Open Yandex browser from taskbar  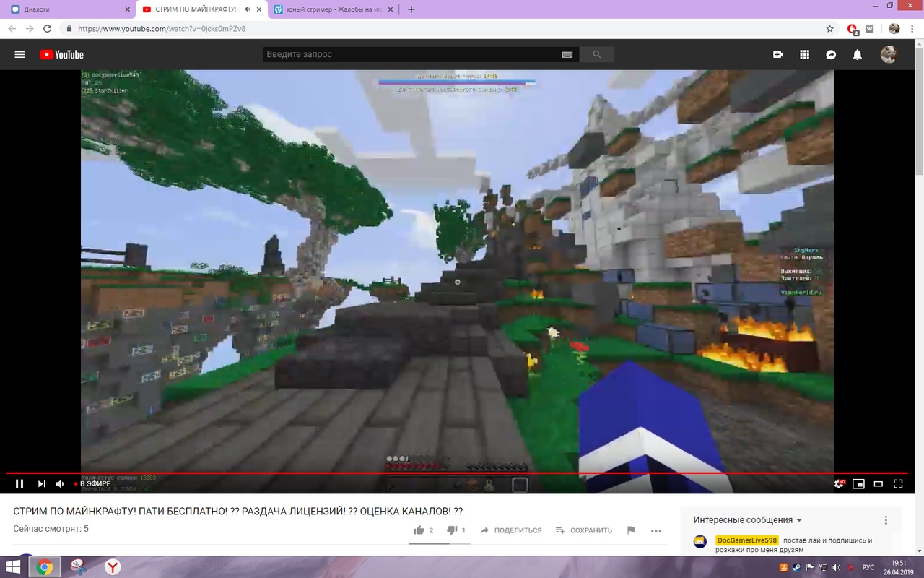113,567
